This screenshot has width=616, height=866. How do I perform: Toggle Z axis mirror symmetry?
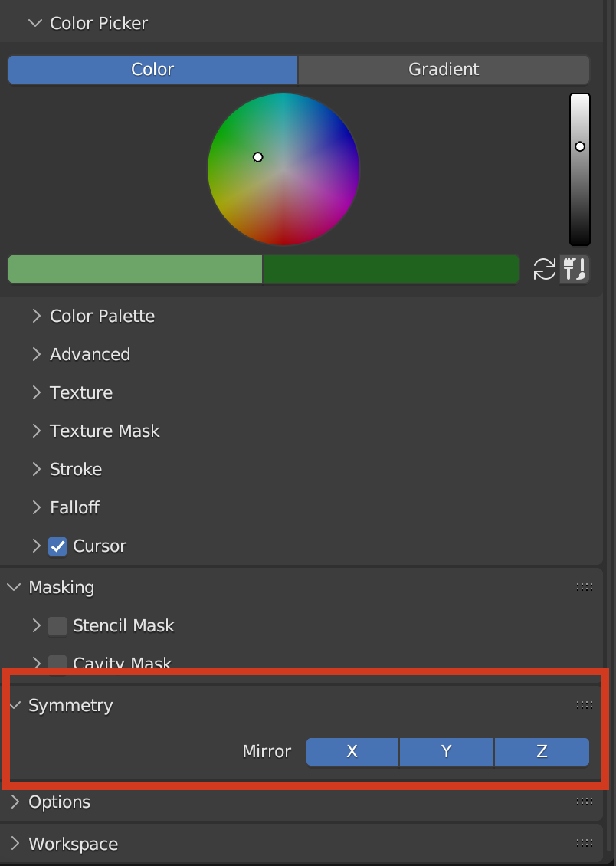[542, 752]
